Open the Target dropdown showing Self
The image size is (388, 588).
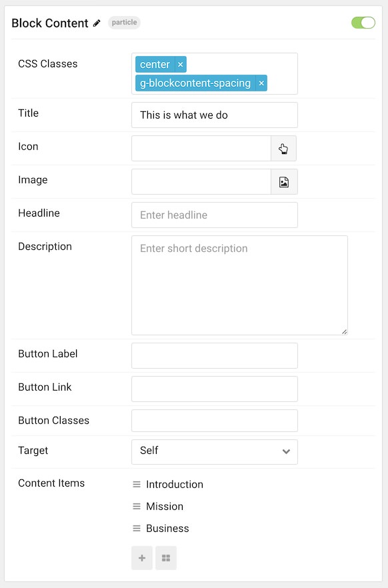coord(215,452)
